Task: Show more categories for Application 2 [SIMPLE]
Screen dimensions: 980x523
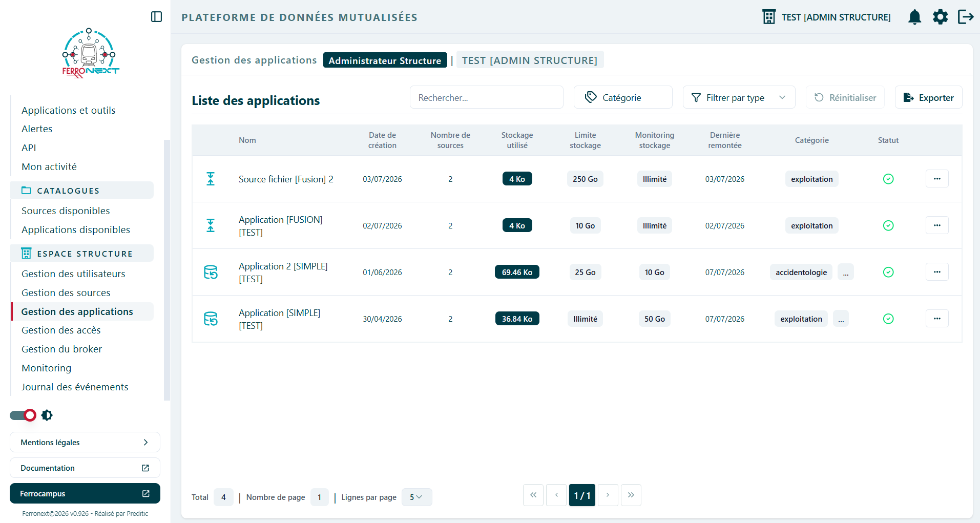Action: tap(846, 272)
